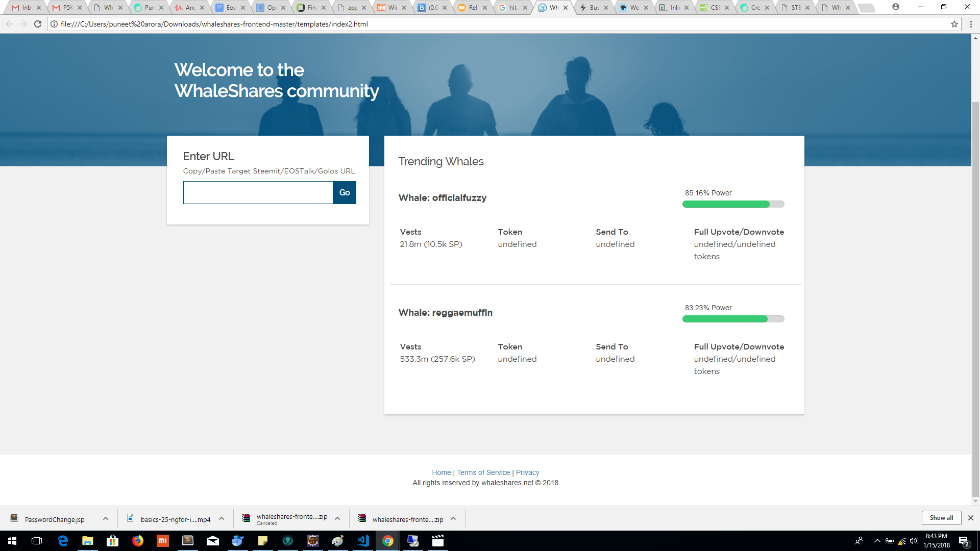Open the Windows Start menu
The height and width of the screenshot is (551, 980).
[x=12, y=541]
